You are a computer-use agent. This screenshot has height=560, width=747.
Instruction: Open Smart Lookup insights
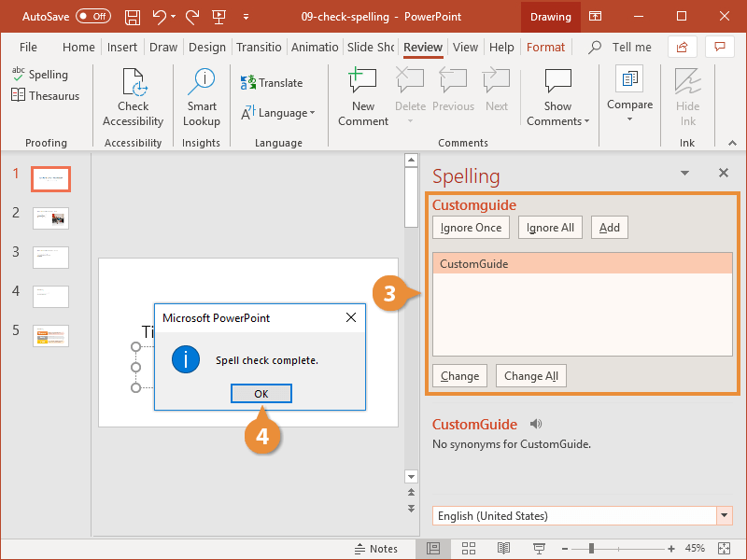point(202,98)
